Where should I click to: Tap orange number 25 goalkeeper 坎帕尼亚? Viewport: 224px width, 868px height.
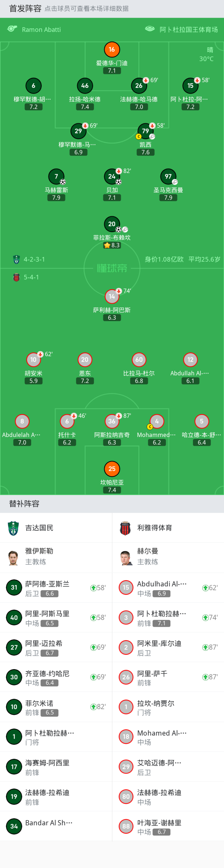112,469
